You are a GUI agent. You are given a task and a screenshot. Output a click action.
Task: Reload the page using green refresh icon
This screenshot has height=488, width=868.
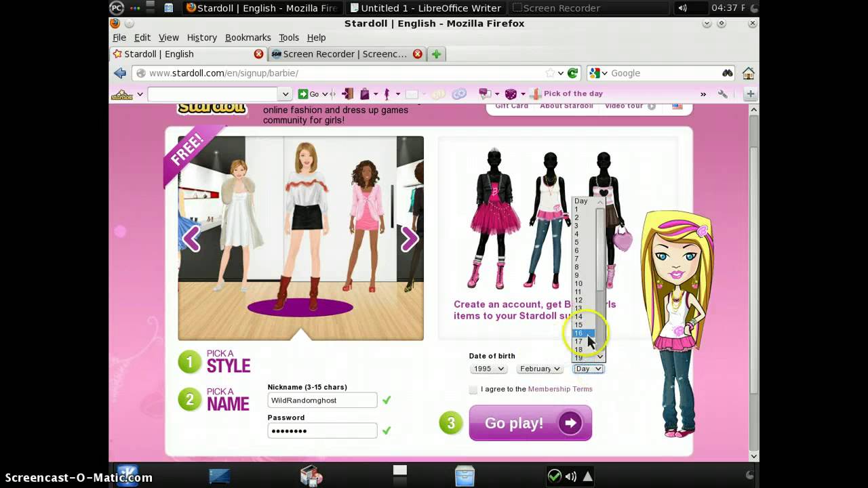pos(573,73)
